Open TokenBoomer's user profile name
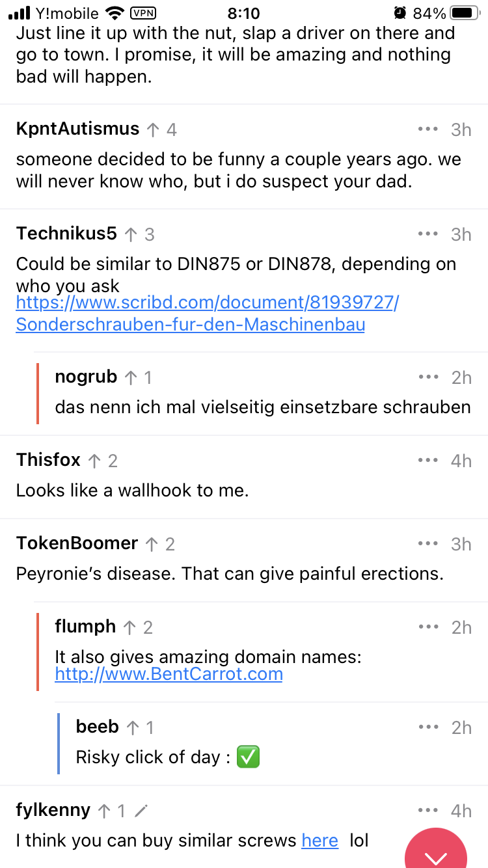488x868 pixels. click(x=77, y=543)
